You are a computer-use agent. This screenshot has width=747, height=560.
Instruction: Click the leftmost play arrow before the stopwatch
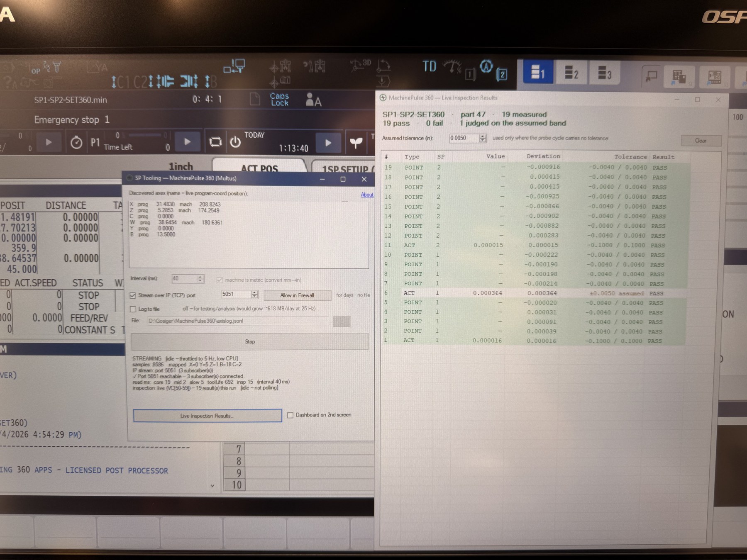(x=49, y=142)
